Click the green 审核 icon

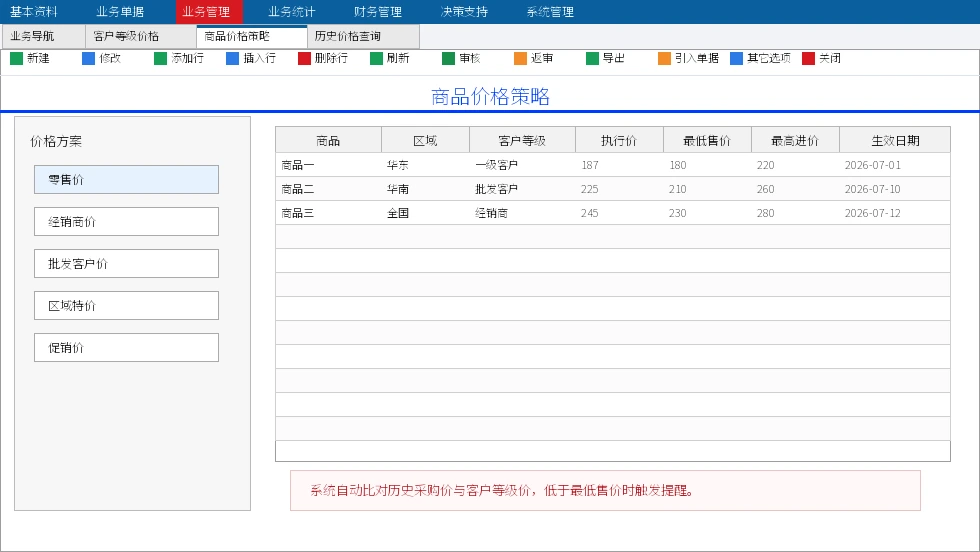(448, 58)
